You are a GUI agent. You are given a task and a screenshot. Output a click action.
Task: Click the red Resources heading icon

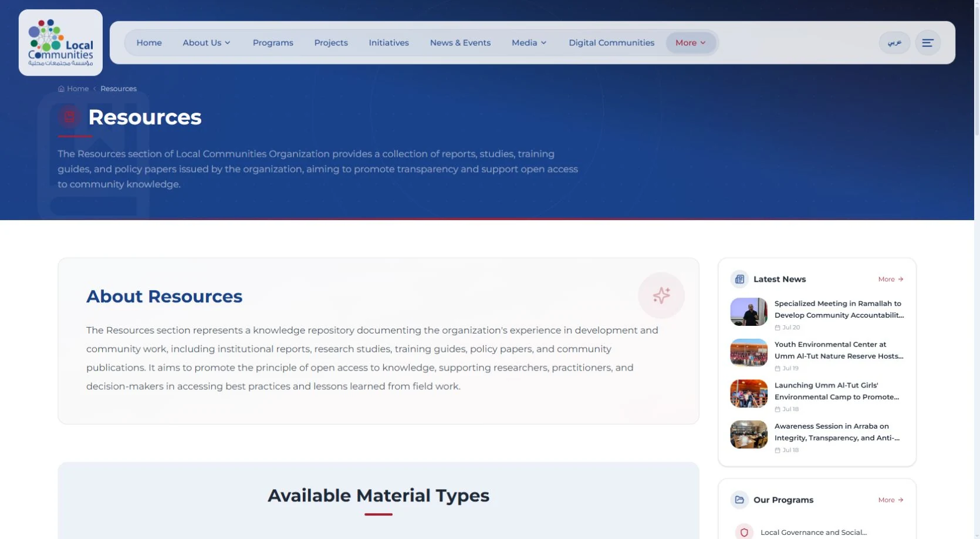coord(69,117)
